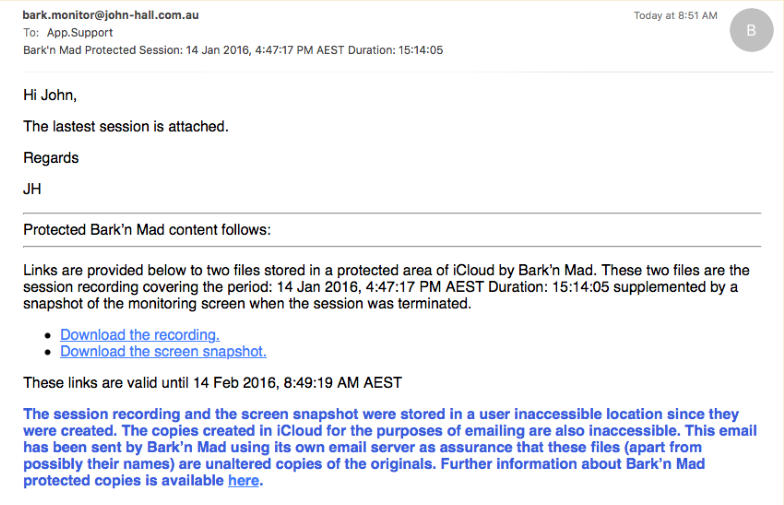Screen dimensions: 784x505
Task: Click bullet point beside Download the recording
Action: click(50, 336)
